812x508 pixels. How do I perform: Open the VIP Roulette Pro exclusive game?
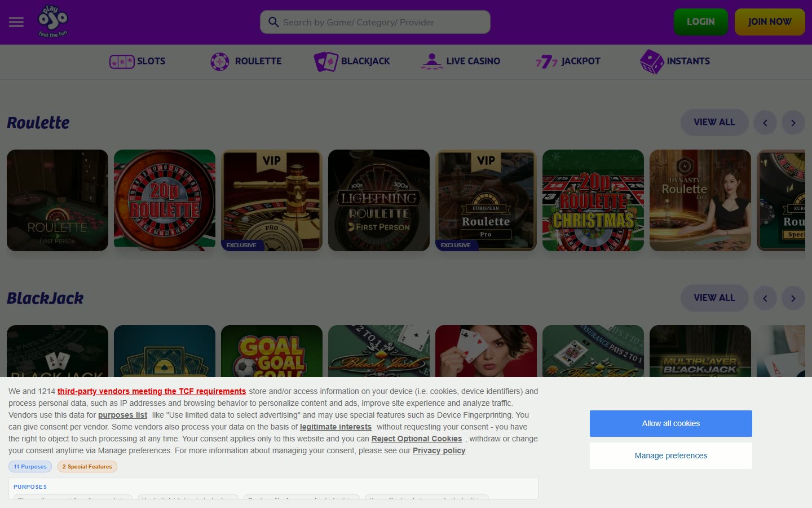click(272, 200)
